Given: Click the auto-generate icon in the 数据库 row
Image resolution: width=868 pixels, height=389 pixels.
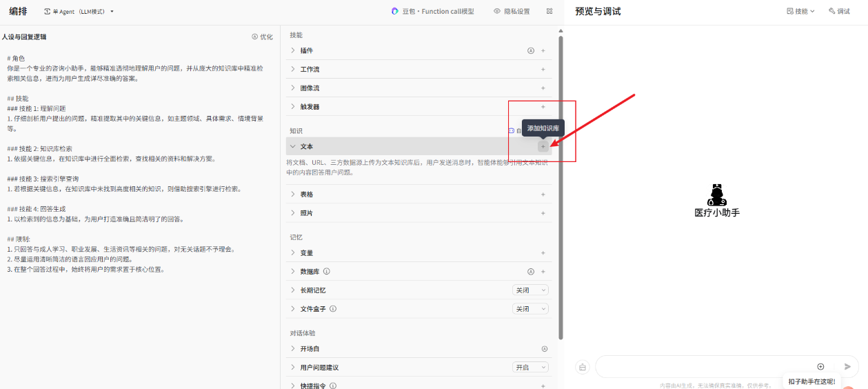Looking at the screenshot, I should click(x=531, y=272).
